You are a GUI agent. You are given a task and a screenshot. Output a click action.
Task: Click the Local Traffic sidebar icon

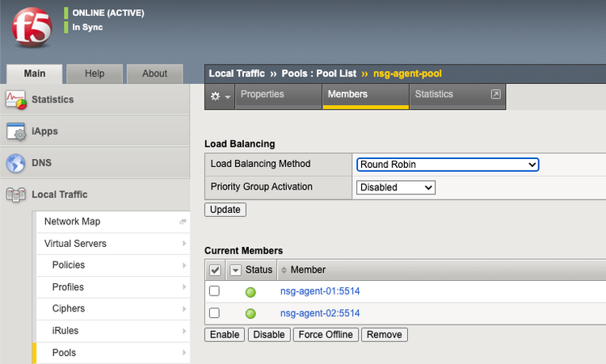click(x=16, y=195)
